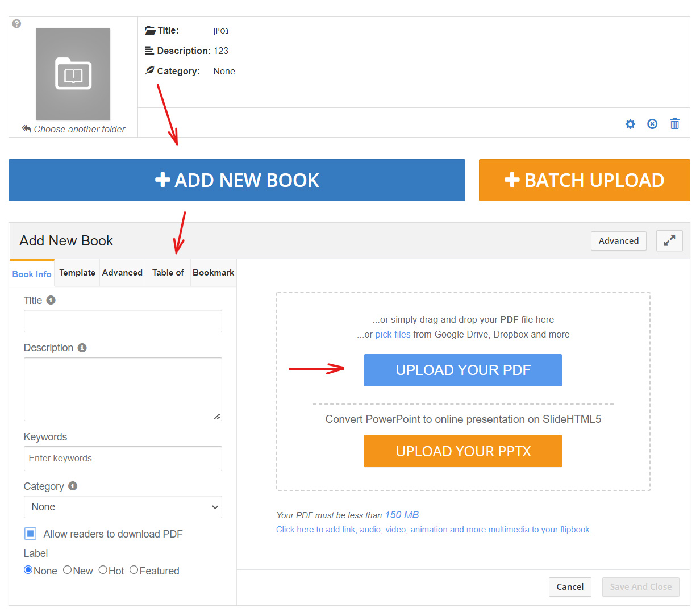Click Batch Upload button
Image resolution: width=700 pixels, height=612 pixels.
coord(584,180)
